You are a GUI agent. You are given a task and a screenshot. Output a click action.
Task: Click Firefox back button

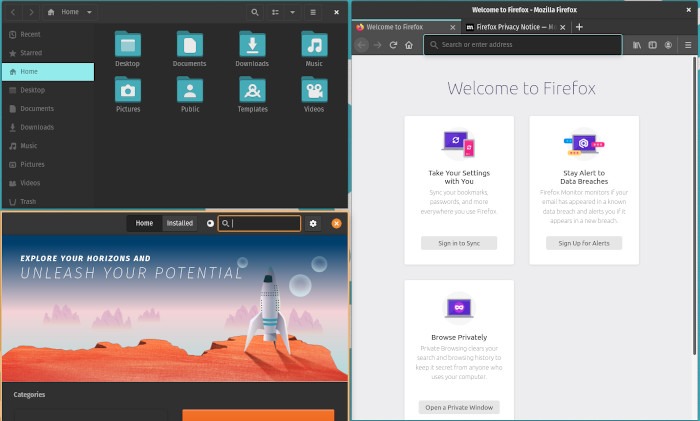pyautogui.click(x=362, y=45)
